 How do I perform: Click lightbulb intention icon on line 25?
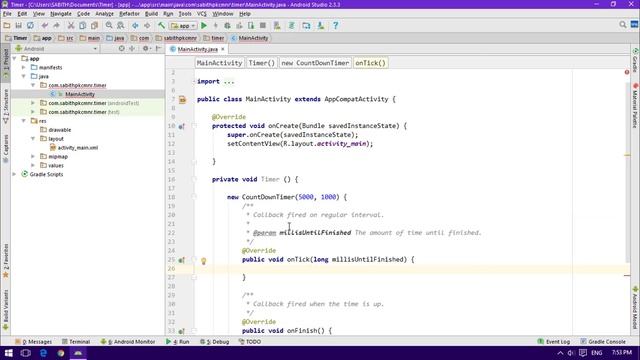click(x=204, y=260)
